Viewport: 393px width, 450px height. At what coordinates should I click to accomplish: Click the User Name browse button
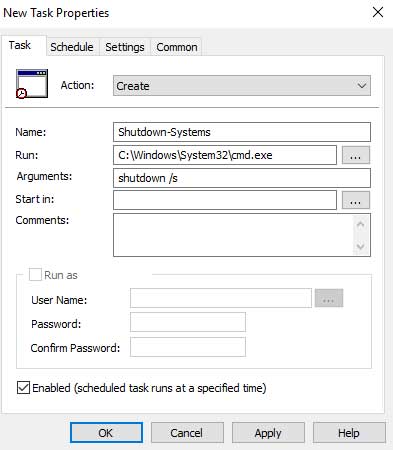(x=329, y=298)
